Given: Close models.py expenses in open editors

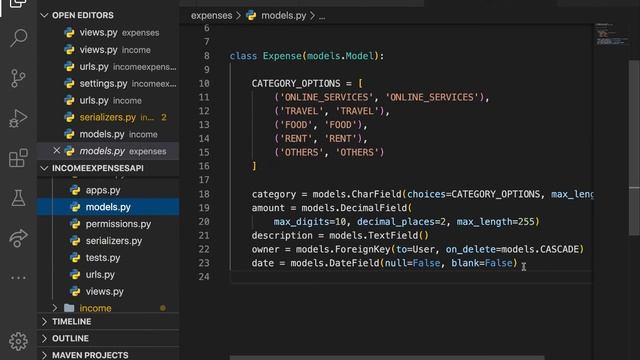Looking at the screenshot, I should point(56,151).
